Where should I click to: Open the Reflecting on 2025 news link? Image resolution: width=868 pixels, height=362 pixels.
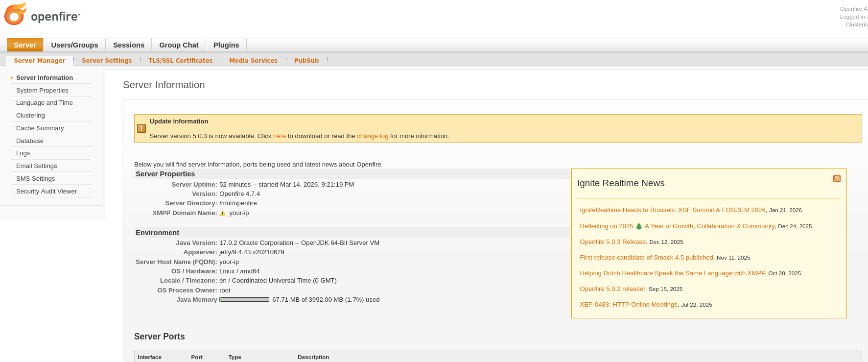coord(677,226)
